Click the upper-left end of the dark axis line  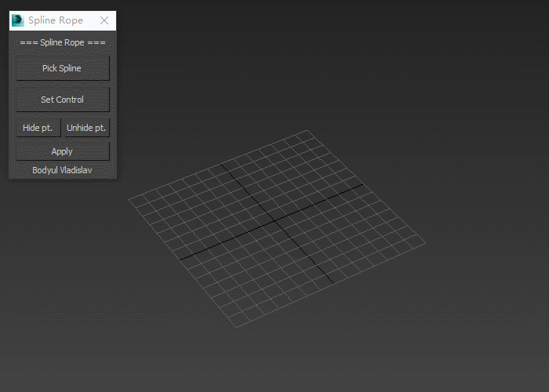220,163
